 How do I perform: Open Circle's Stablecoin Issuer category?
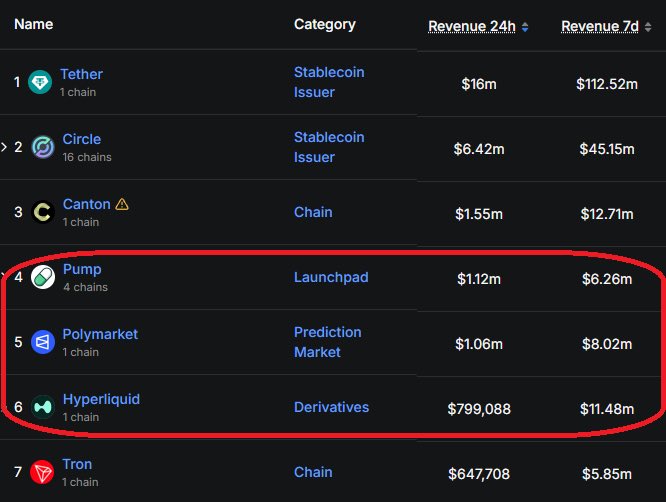pyautogui.click(x=329, y=147)
